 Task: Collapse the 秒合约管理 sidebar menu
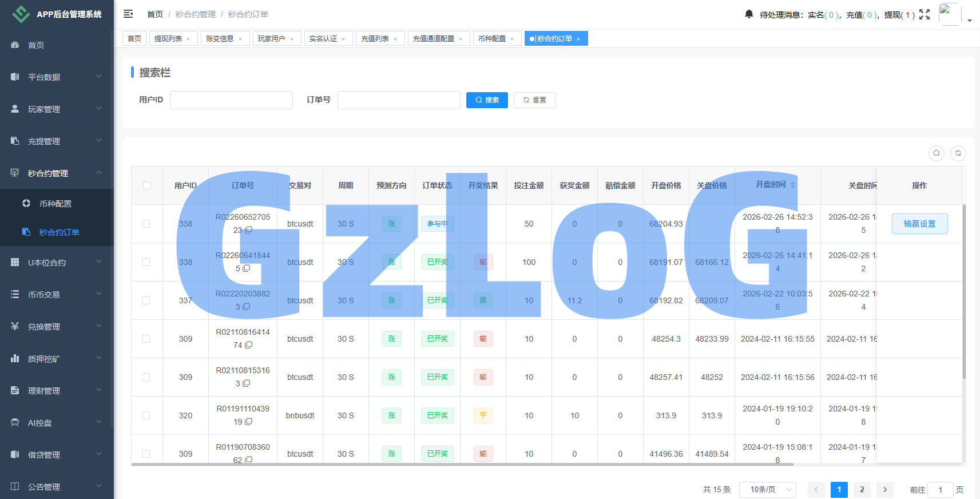pos(57,173)
